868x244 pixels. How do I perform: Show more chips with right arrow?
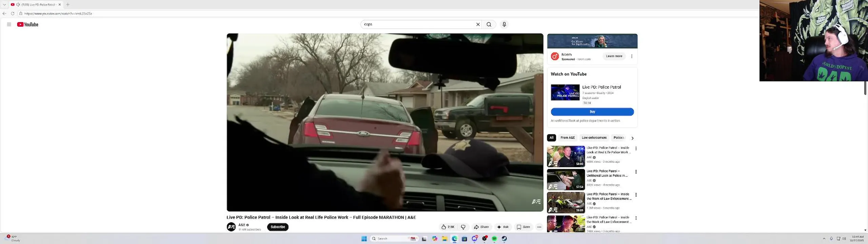pyautogui.click(x=632, y=138)
